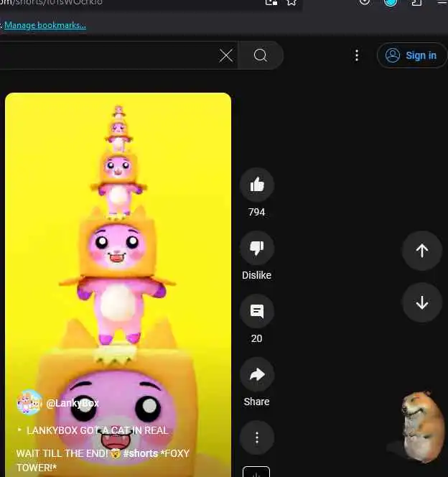448x477 pixels.
Task: Open Manage bookmarks link
Action: click(x=45, y=25)
